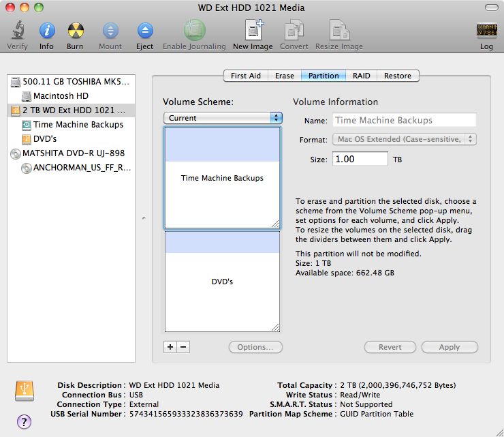Open the Log viewer icon
The image size is (504, 437).
(x=487, y=31)
